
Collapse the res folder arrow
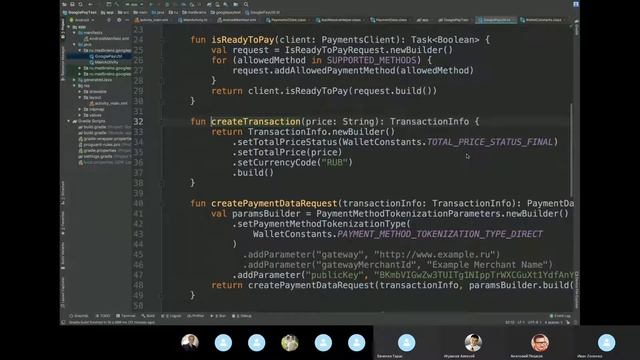[74, 86]
